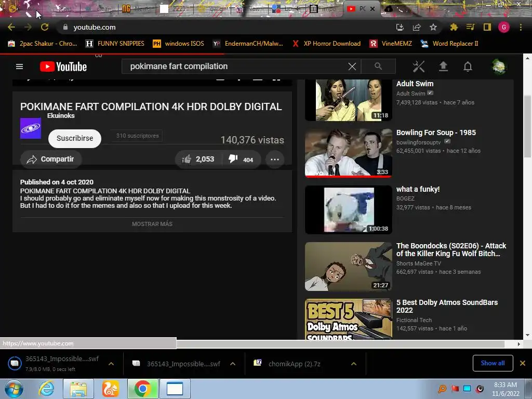Open the FUNNY SNIPPIES bookmark
The width and height of the screenshot is (532, 399).
pos(115,44)
